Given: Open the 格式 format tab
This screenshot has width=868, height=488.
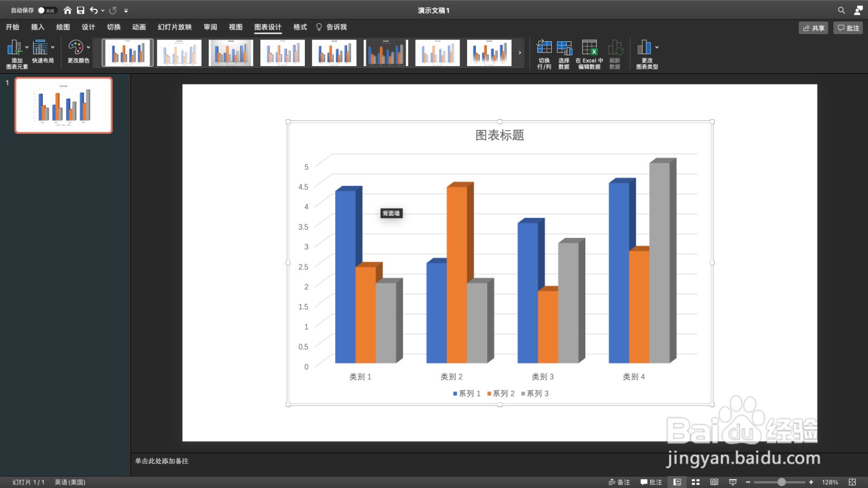Looking at the screenshot, I should pyautogui.click(x=300, y=27).
